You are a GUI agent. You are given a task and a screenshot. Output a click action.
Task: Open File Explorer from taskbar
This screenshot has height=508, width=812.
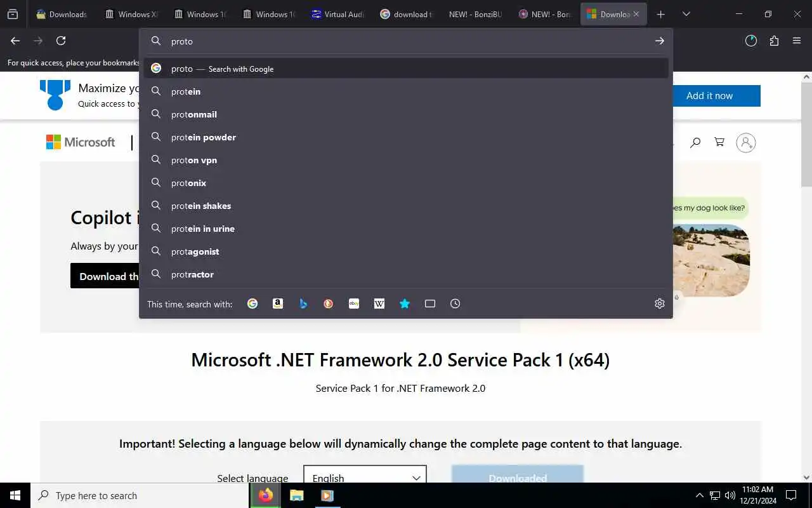click(296, 495)
